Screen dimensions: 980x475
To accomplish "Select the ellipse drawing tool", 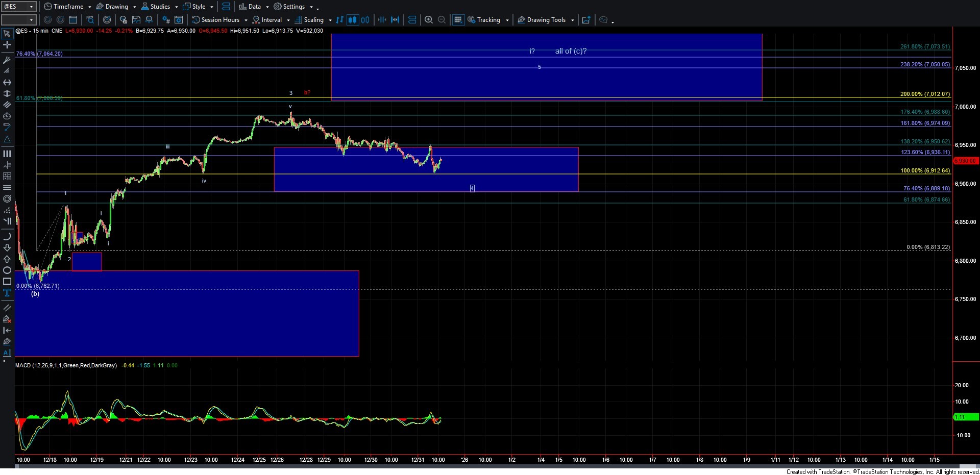I will pyautogui.click(x=7, y=270).
